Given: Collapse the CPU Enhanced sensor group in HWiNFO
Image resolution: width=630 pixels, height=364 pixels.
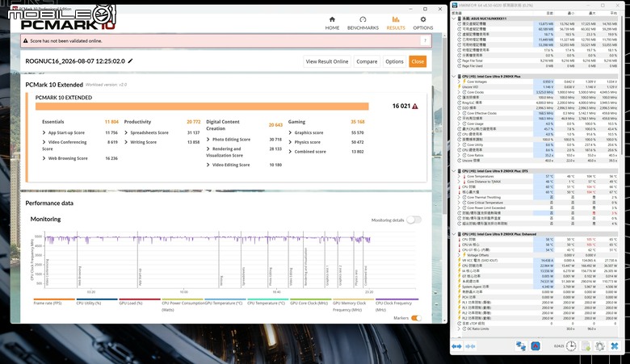Looking at the screenshot, I should pos(454,234).
